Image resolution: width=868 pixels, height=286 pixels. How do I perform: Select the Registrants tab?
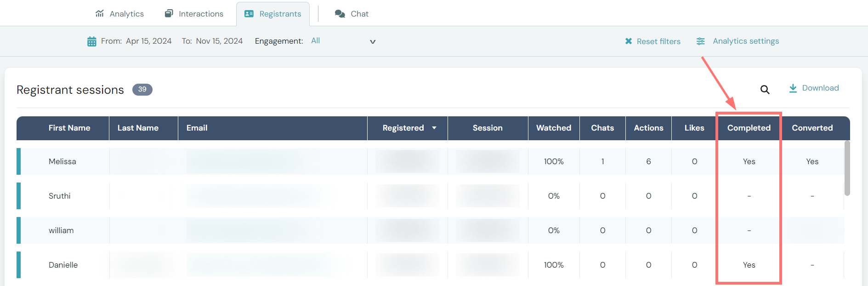tap(273, 14)
